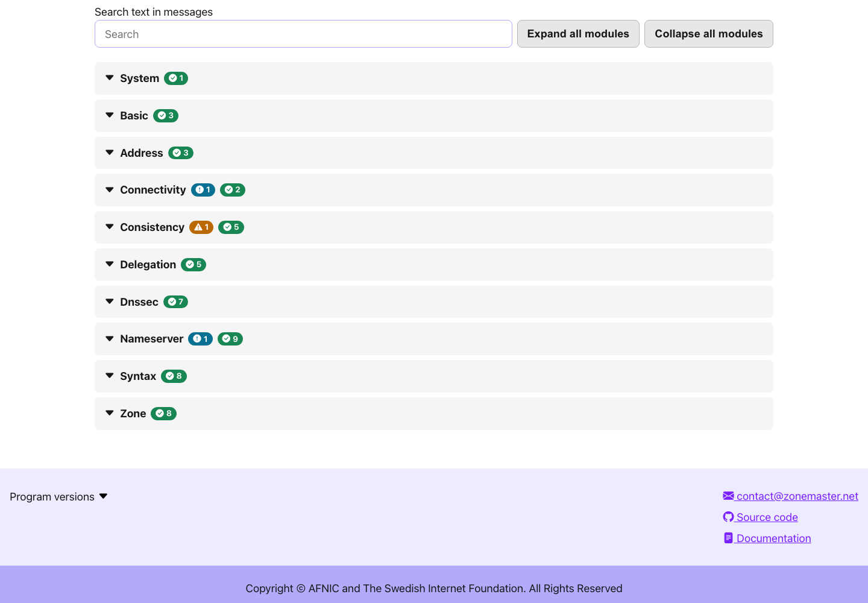Click the Connectivity blue info badge
Image resolution: width=868 pixels, height=603 pixels.
point(203,190)
